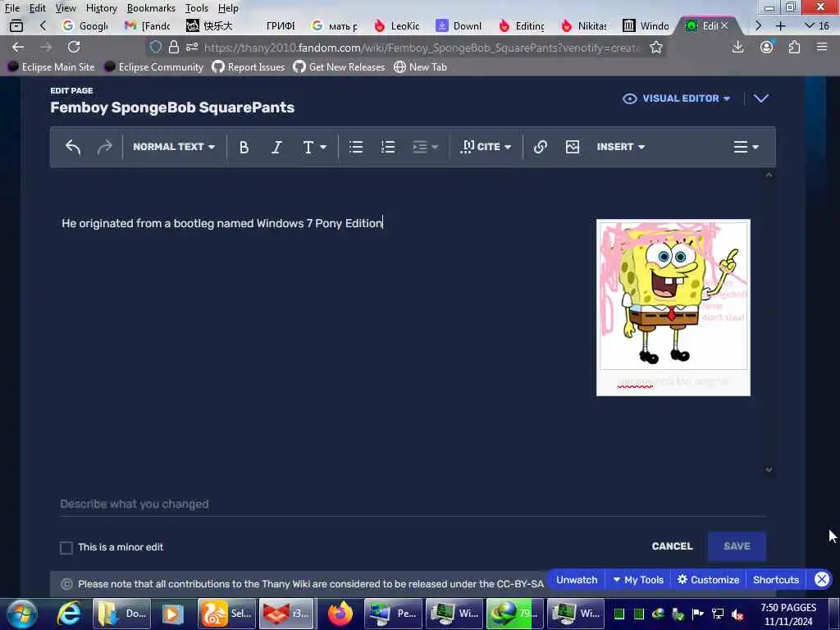This screenshot has width=840, height=630.
Task: Open the text style T dropdown
Action: [314, 147]
